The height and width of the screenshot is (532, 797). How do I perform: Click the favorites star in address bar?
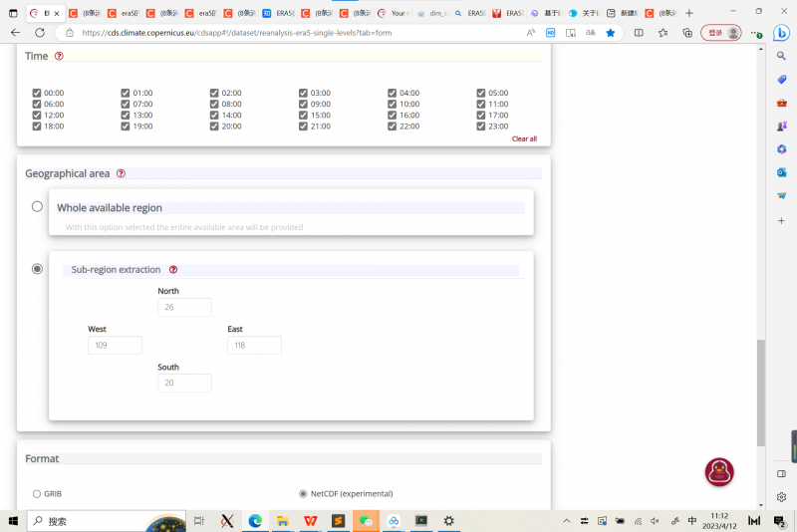coord(611,32)
